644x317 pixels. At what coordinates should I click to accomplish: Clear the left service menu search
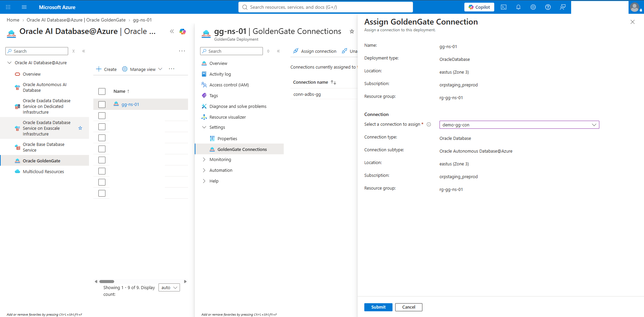(x=74, y=51)
